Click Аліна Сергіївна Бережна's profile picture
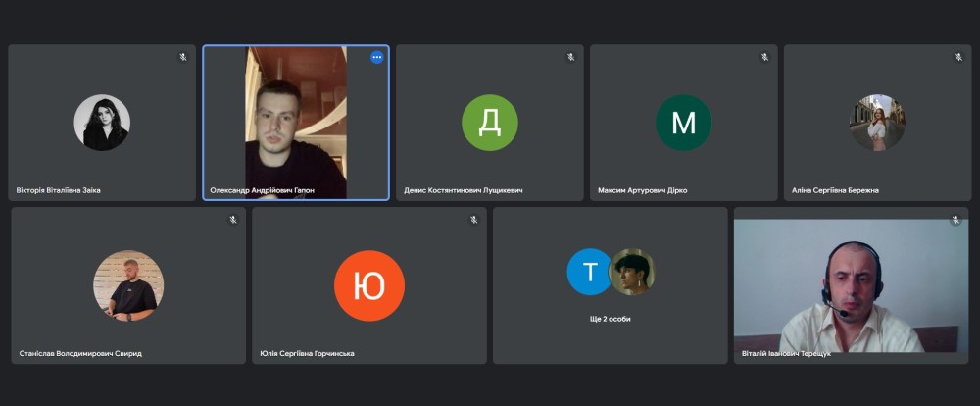Image resolution: width=980 pixels, height=406 pixels. coord(877,123)
